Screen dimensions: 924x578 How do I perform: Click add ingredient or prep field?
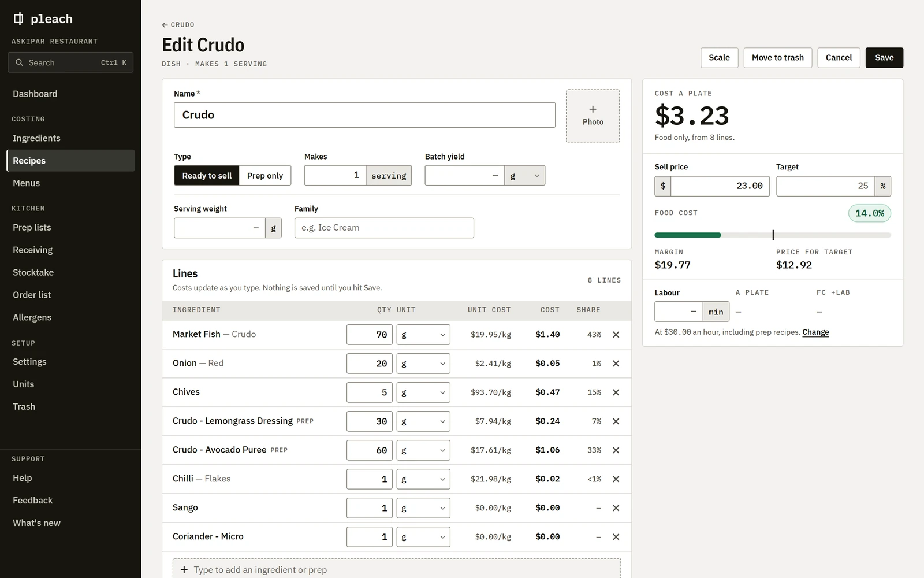tap(397, 569)
